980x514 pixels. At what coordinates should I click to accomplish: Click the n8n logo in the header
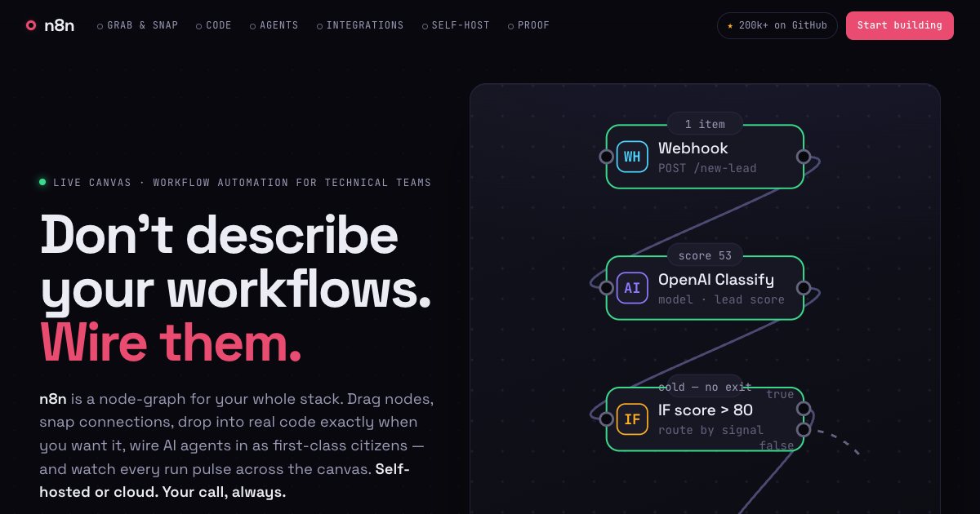click(50, 25)
